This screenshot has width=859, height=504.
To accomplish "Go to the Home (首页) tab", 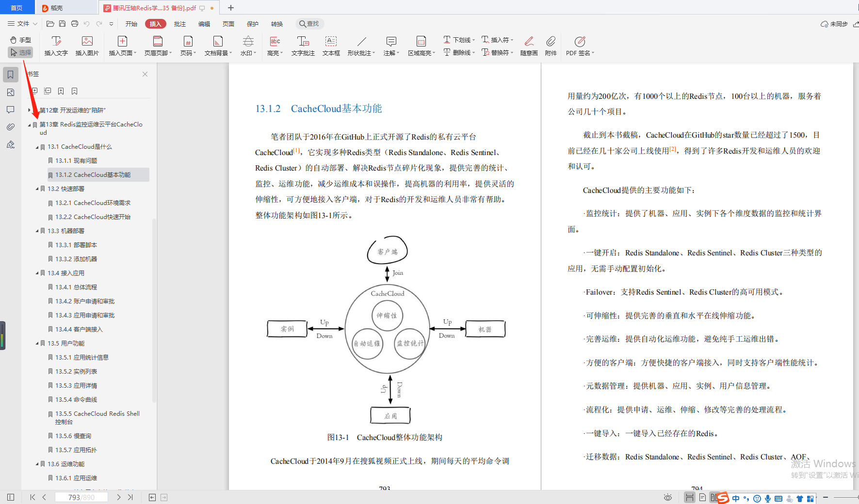I will 17,8.
